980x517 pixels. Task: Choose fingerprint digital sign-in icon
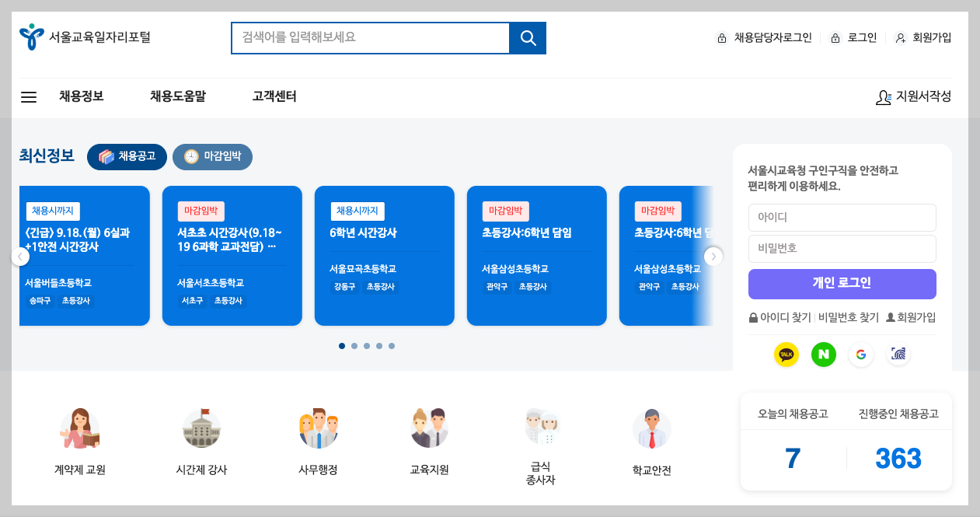click(x=898, y=355)
